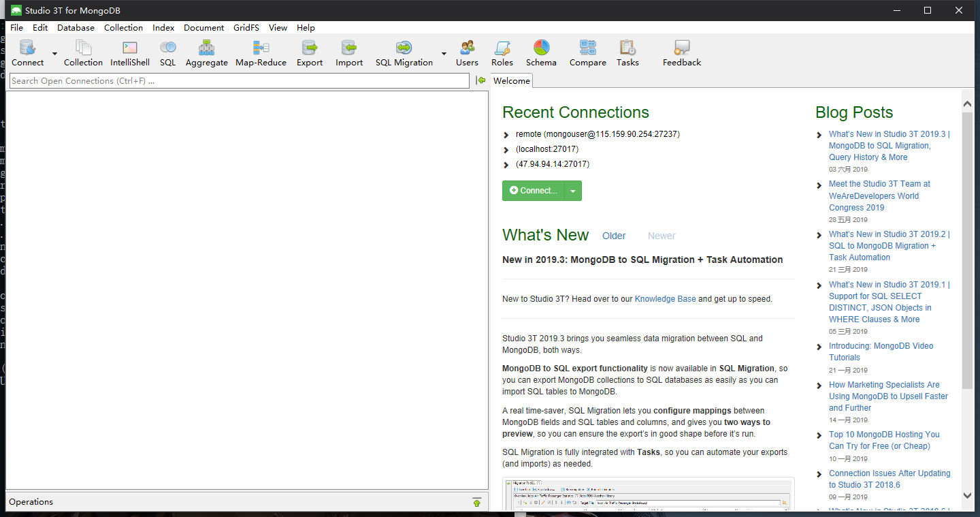The image size is (980, 517).
Task: Open the Tasks toolbar icon
Action: (627, 48)
